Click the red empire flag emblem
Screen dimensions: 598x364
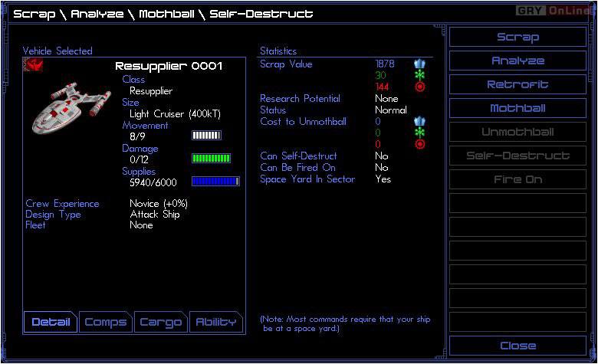pyautogui.click(x=33, y=66)
